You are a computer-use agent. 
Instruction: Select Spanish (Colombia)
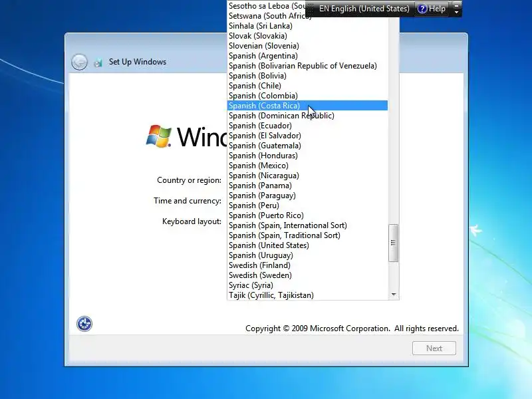[x=307, y=96]
